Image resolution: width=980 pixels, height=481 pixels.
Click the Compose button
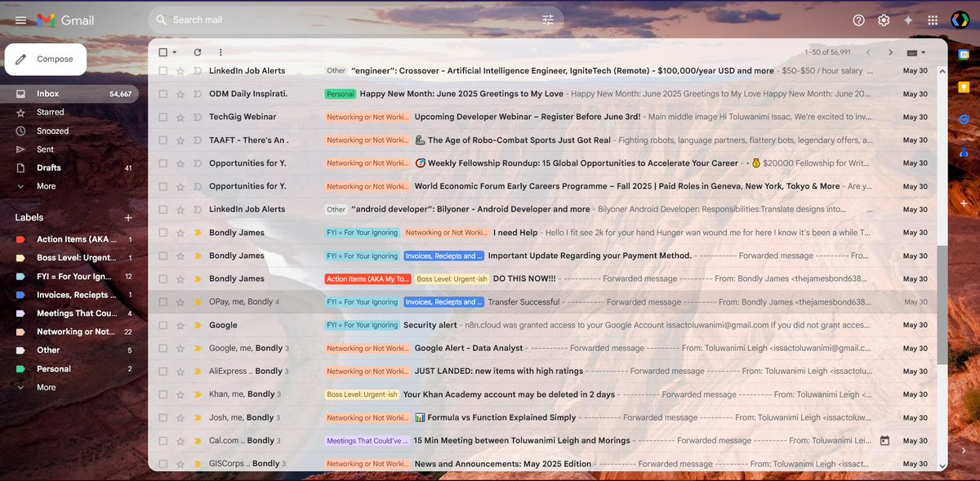click(x=46, y=59)
